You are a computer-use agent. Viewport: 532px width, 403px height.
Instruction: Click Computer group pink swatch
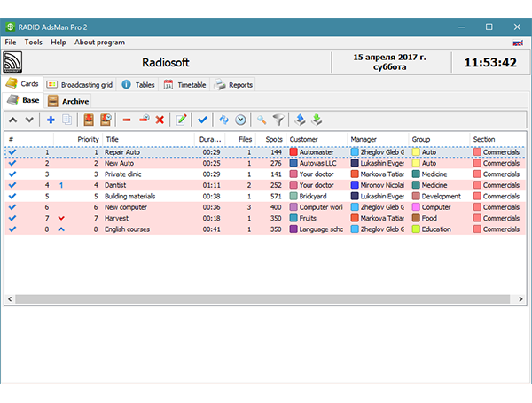click(416, 207)
